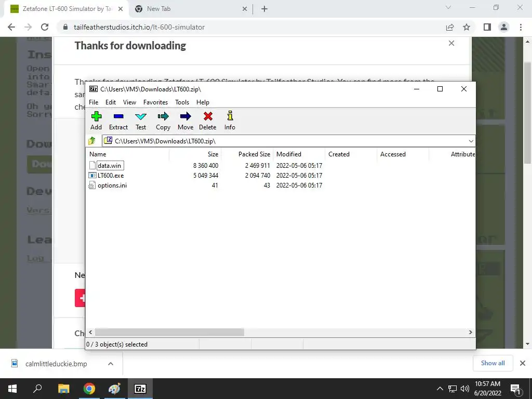Open Chrome tab search chevron
This screenshot has width=532, height=399.
coord(448,7)
